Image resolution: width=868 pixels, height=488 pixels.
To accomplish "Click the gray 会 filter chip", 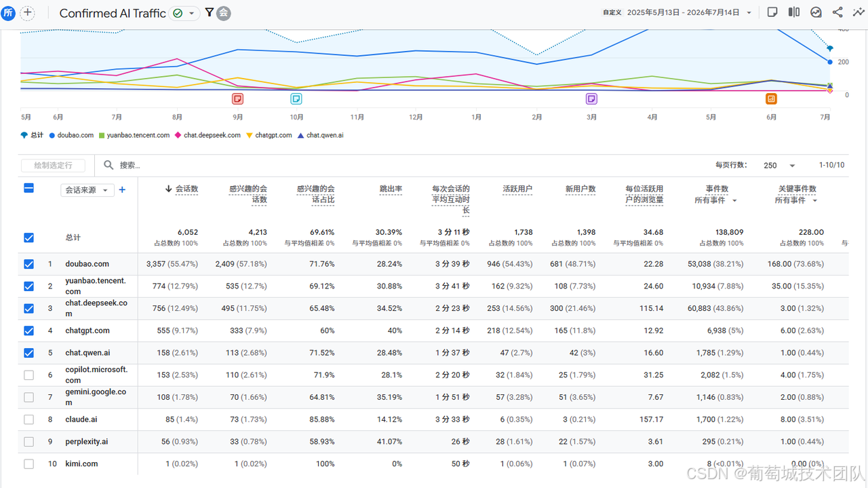I will coord(223,13).
